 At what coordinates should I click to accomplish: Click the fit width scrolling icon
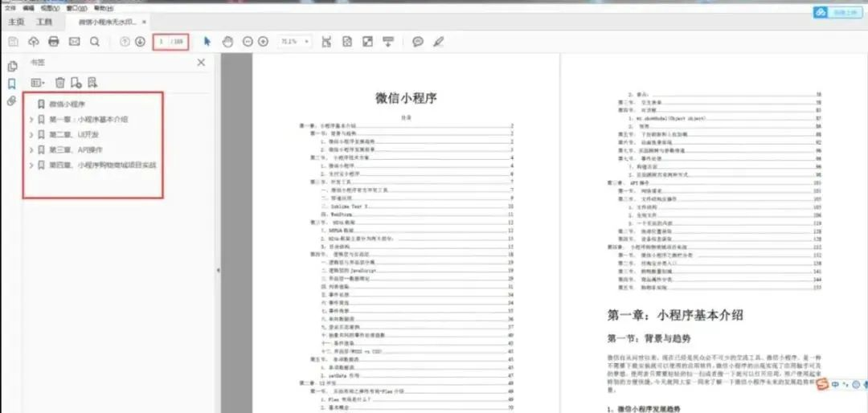coord(326,42)
